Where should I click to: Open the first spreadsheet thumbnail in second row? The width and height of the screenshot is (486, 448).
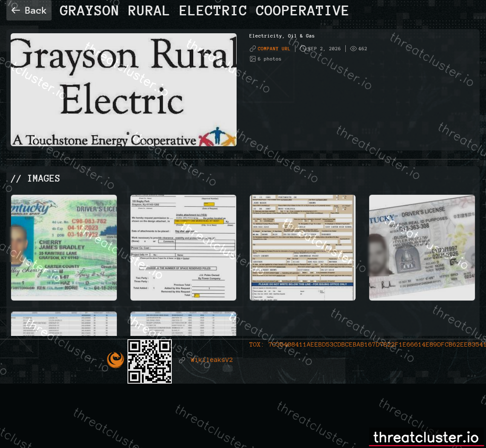(64, 324)
